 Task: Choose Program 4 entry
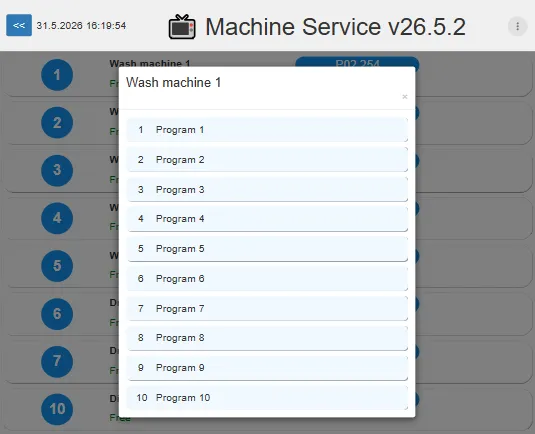pyautogui.click(x=267, y=219)
